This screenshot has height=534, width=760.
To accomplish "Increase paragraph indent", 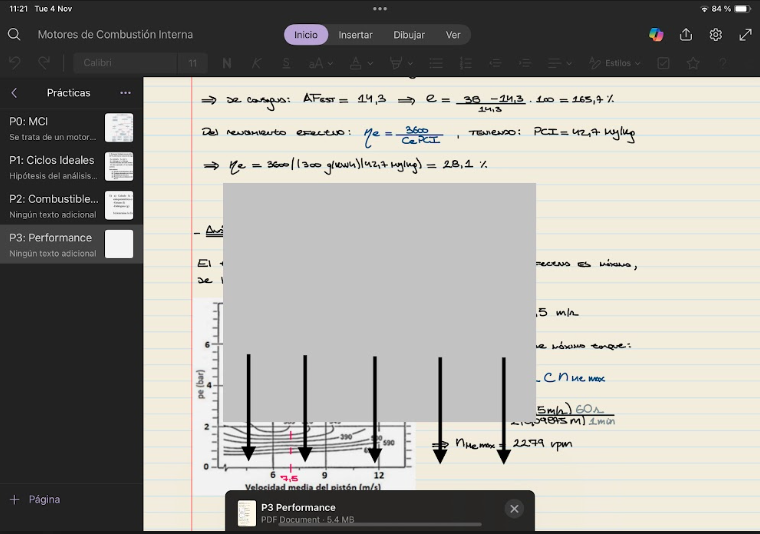I will 524,63.
